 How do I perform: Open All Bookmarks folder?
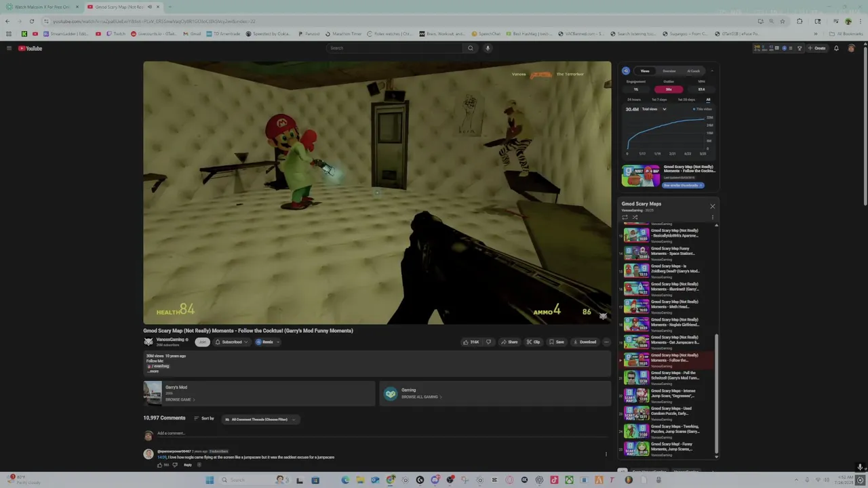point(846,34)
